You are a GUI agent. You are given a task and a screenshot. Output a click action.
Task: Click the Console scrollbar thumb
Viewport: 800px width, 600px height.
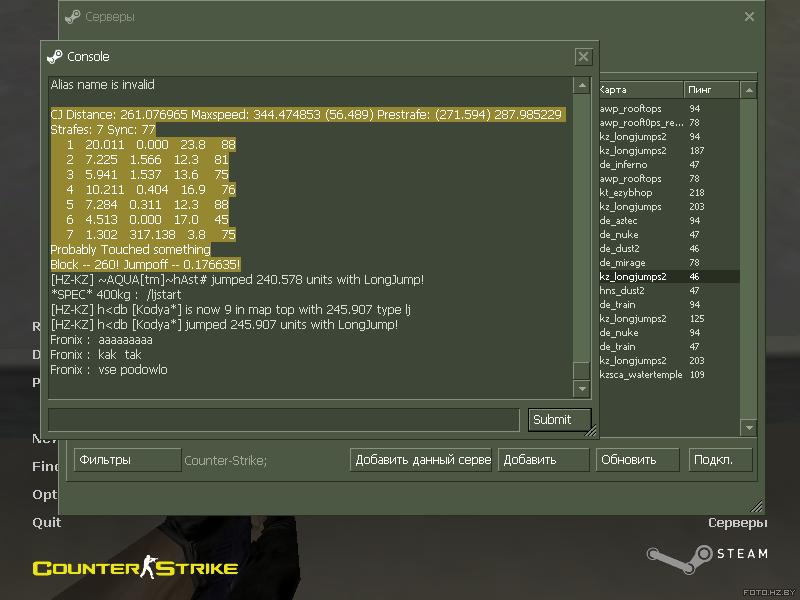[x=582, y=370]
